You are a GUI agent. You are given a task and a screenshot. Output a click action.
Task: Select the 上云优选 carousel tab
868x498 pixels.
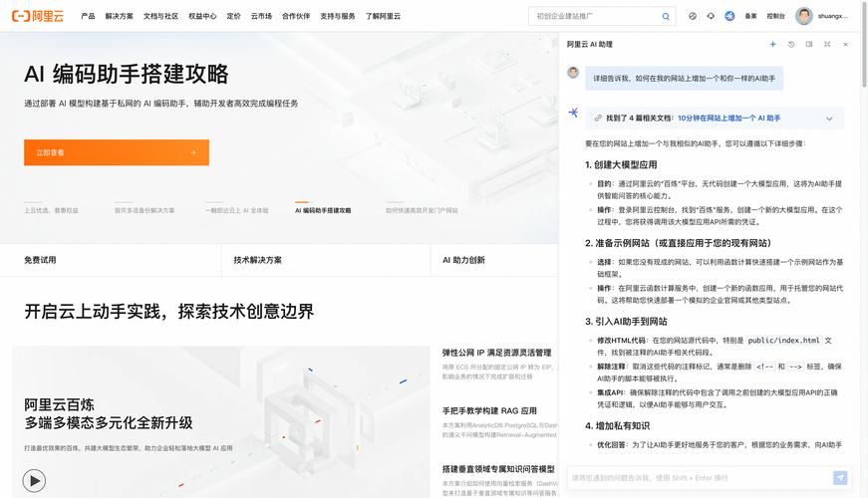(51, 210)
